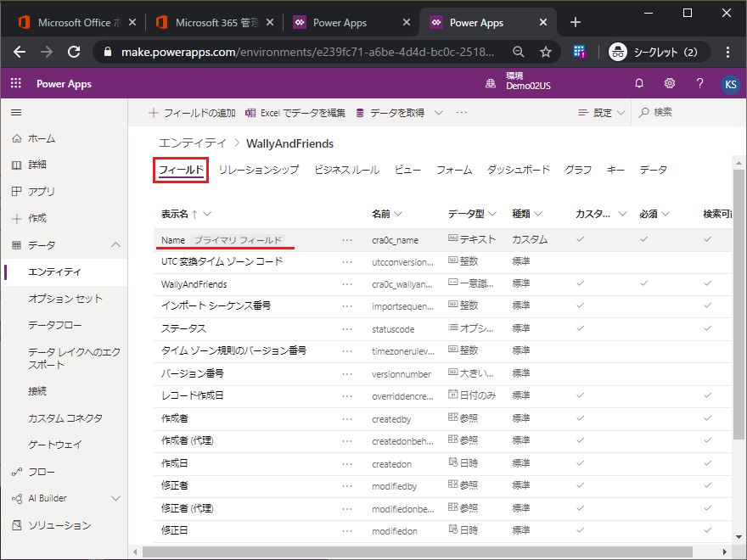Click the browser address bar URL
The image size is (747, 560).
307,52
